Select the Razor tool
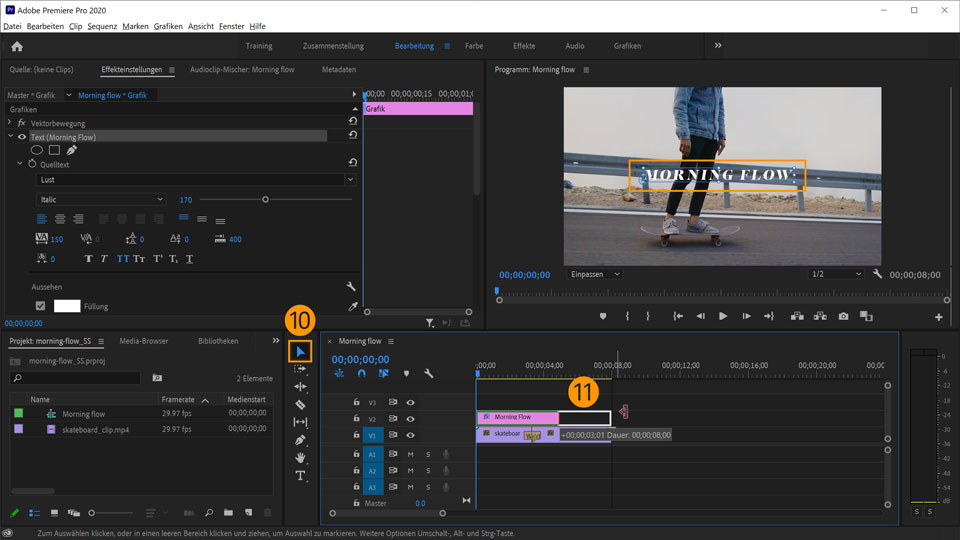The height and width of the screenshot is (540, 960). (x=300, y=404)
